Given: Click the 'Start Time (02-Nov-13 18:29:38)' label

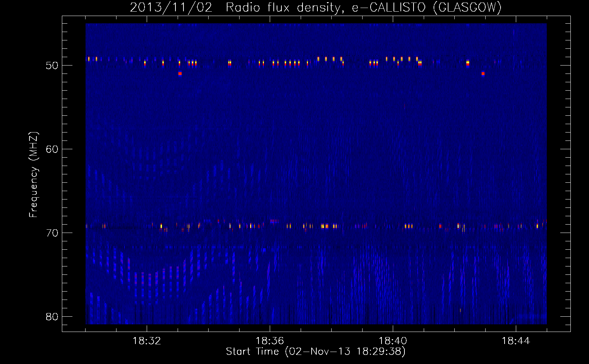Looking at the screenshot, I should (x=316, y=352).
